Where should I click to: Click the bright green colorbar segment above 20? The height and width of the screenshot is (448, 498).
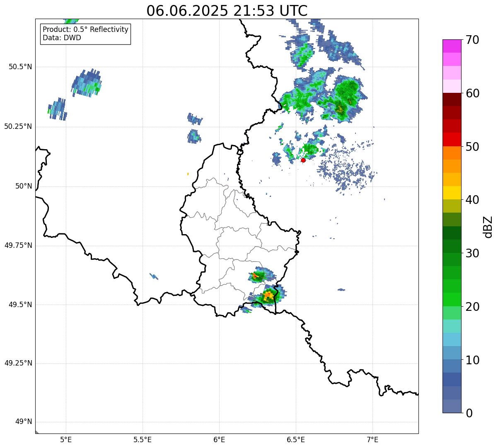pyautogui.click(x=452, y=299)
